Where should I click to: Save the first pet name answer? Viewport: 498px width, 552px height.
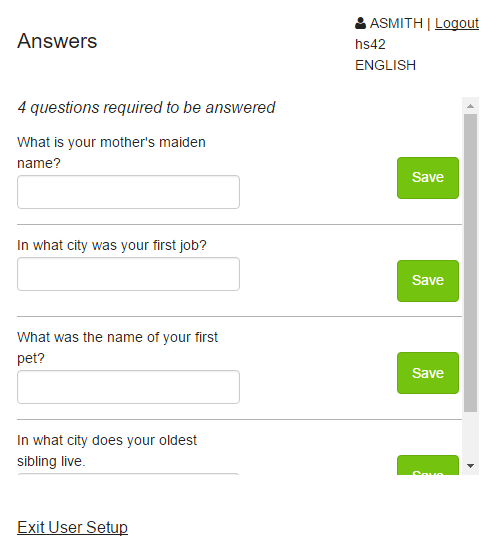[428, 373]
